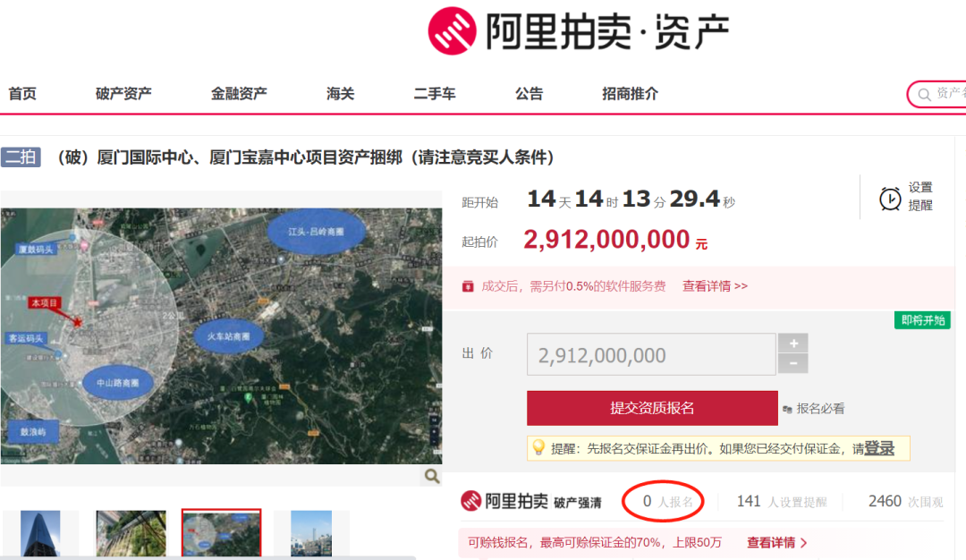This screenshot has height=560, width=966.
Task: Click the countdown timer 14天14时13分
Action: [x=631, y=199]
